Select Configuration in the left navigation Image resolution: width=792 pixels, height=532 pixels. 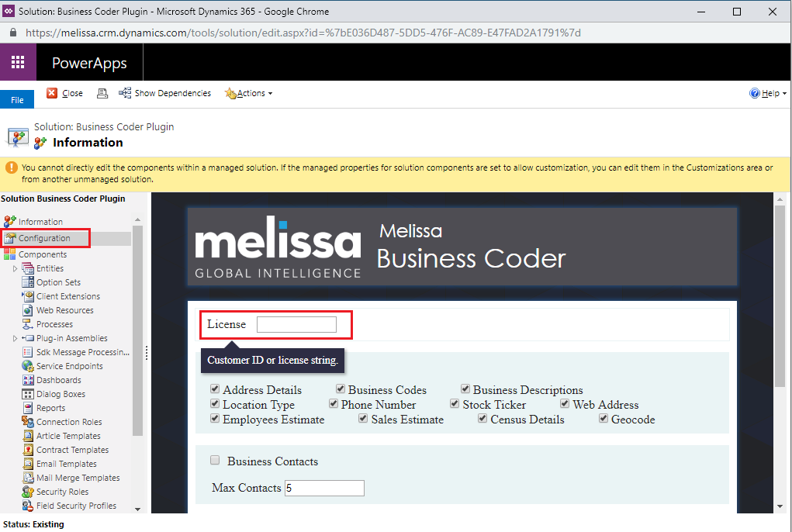coord(44,238)
